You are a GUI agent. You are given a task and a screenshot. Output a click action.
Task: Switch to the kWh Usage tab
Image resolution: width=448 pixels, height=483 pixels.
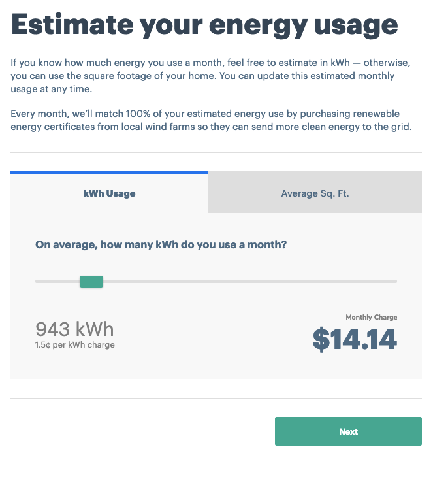109,193
